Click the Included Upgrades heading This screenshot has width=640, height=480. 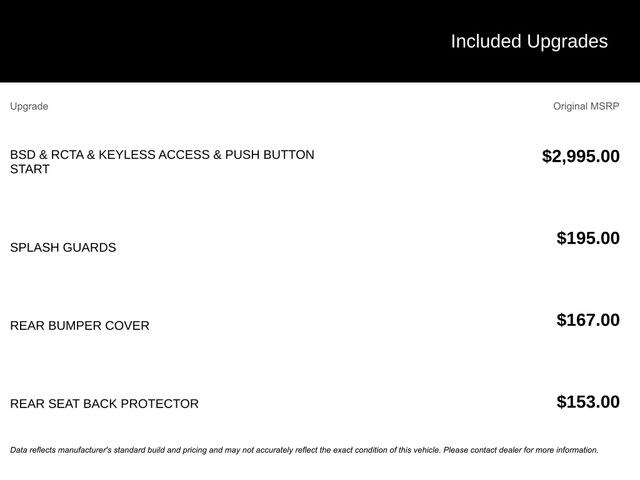(528, 41)
